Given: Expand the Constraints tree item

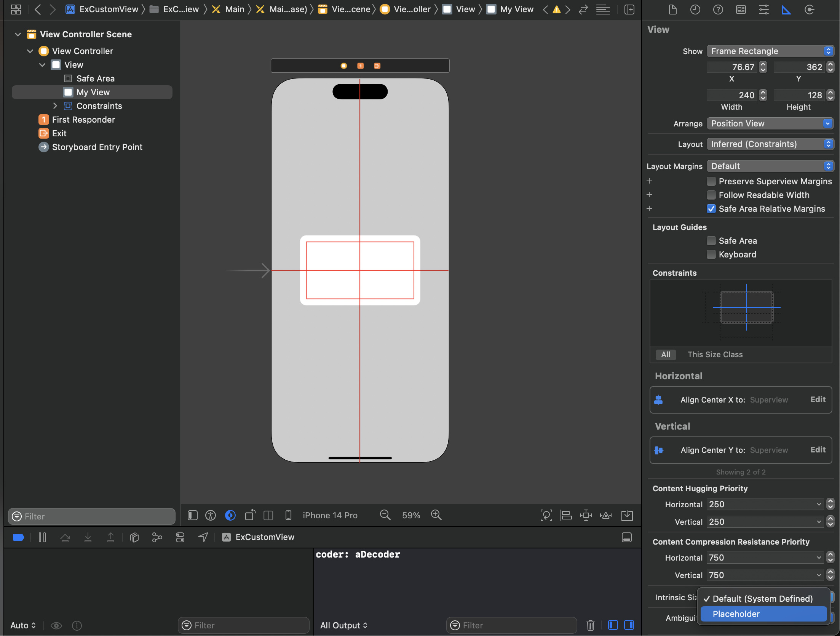Looking at the screenshot, I should click(x=55, y=106).
